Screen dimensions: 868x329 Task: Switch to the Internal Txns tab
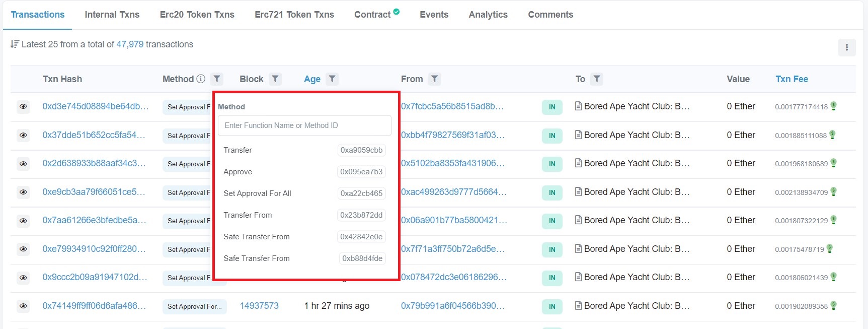pos(112,15)
